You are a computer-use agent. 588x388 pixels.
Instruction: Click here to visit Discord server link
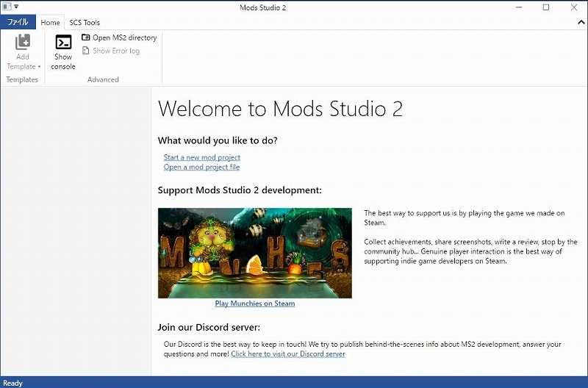[x=288, y=354]
